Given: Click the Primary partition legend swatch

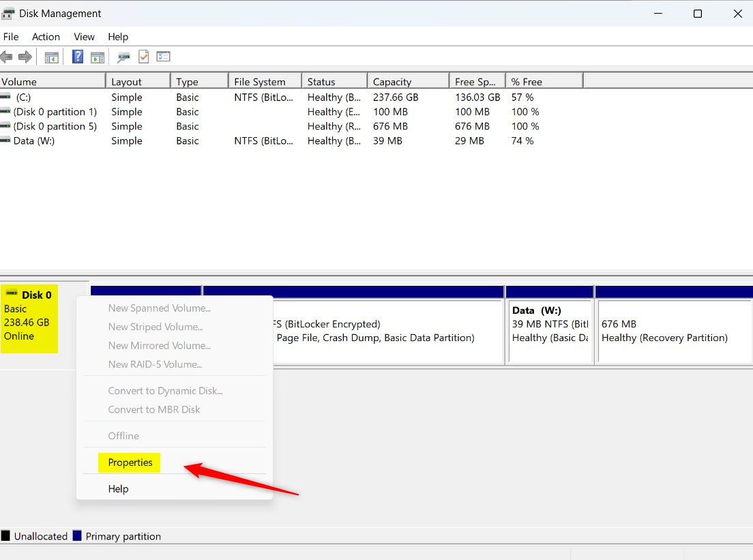Looking at the screenshot, I should (78, 536).
